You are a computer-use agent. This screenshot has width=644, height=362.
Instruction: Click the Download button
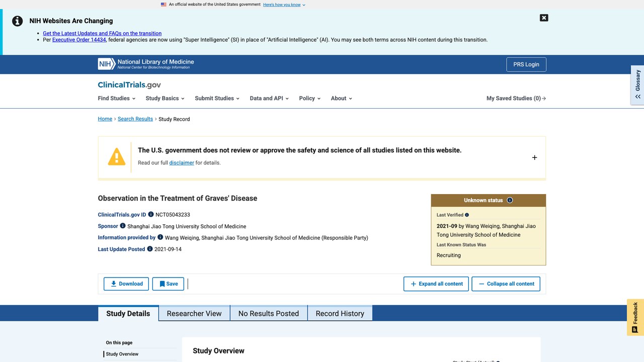click(126, 284)
